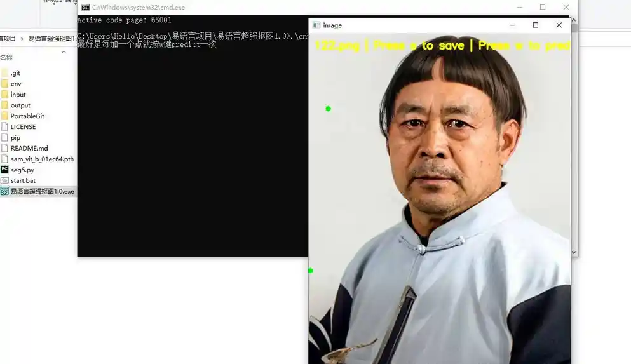This screenshot has width=631, height=364.
Task: Click the 易语言超强抠图 breadcrumb path segment
Action: [x=51, y=39]
